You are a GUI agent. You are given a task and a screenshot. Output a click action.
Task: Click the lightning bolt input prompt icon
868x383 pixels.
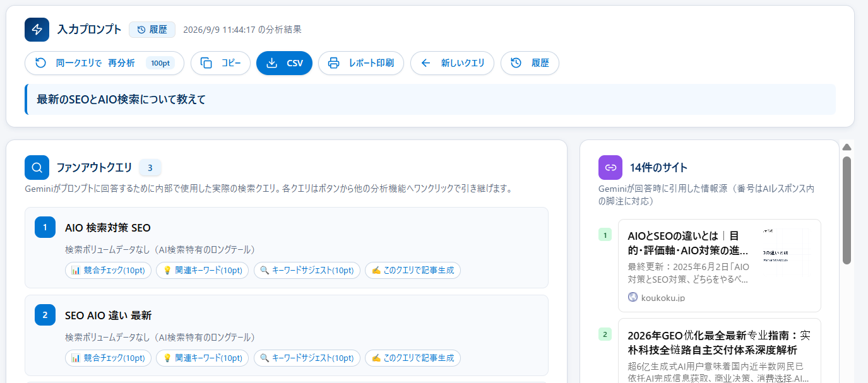click(37, 30)
